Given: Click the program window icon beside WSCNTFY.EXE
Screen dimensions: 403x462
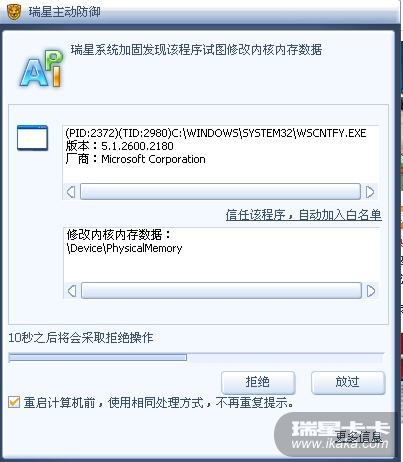Looking at the screenshot, I should tap(32, 138).
